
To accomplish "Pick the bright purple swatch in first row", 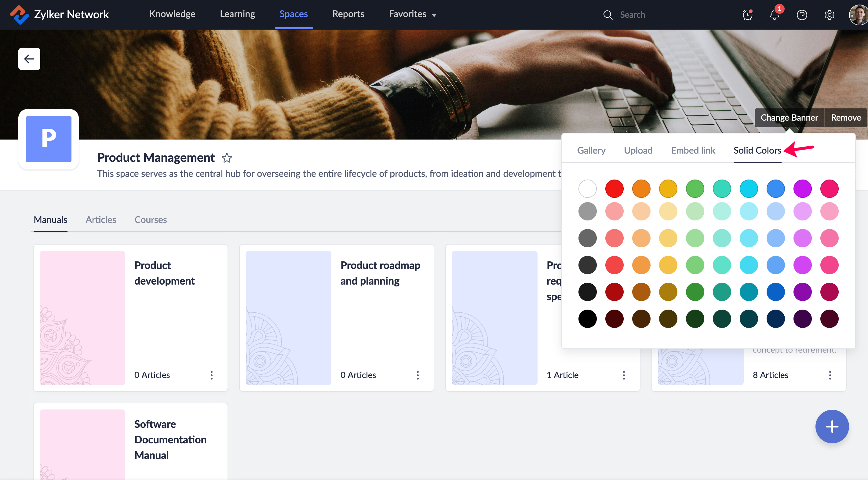I will (x=802, y=189).
